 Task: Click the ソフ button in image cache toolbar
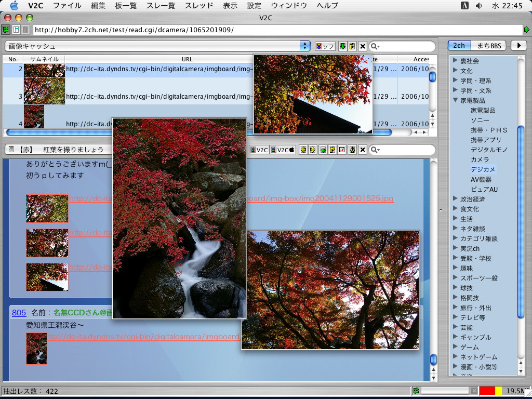325,46
